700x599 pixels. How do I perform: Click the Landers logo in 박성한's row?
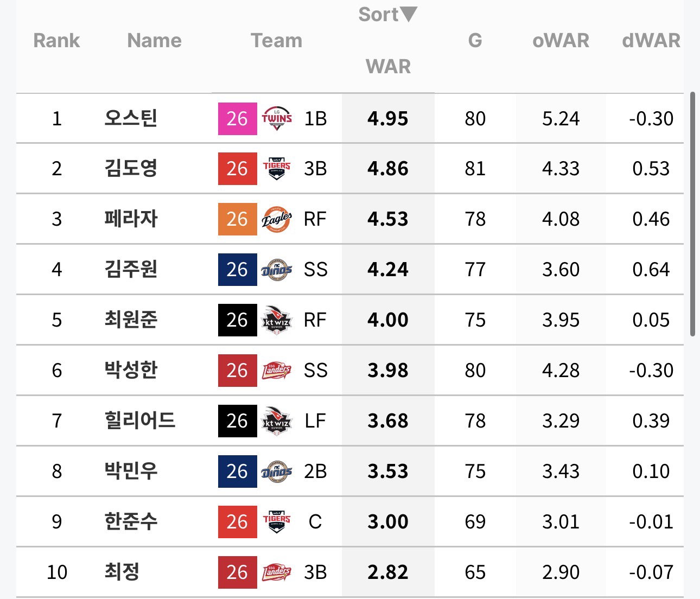277,370
